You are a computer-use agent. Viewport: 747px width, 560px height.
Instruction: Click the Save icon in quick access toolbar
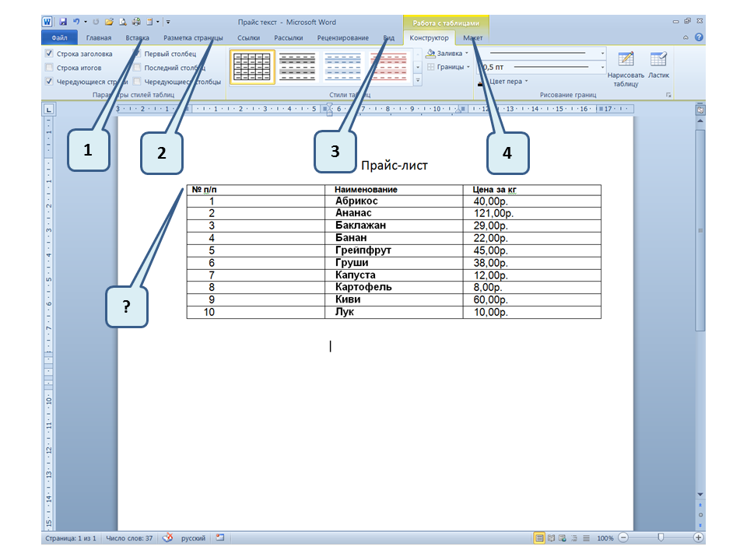[x=63, y=23]
